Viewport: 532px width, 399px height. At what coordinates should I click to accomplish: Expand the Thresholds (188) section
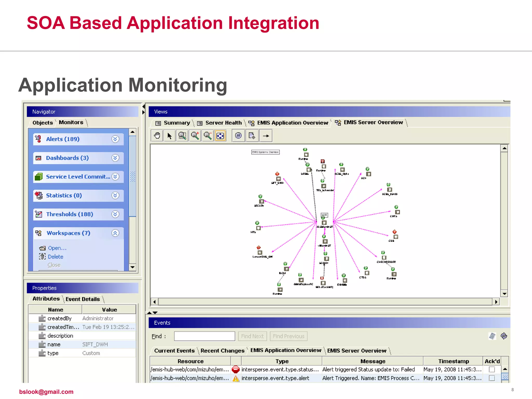click(115, 214)
